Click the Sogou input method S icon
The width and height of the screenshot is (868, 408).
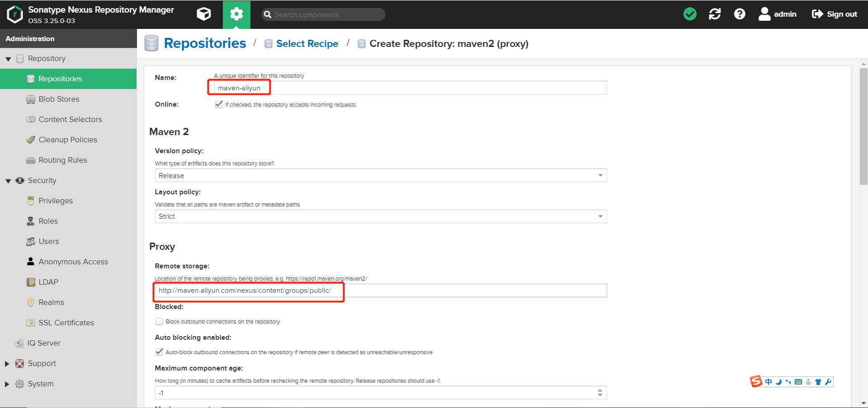click(x=756, y=381)
